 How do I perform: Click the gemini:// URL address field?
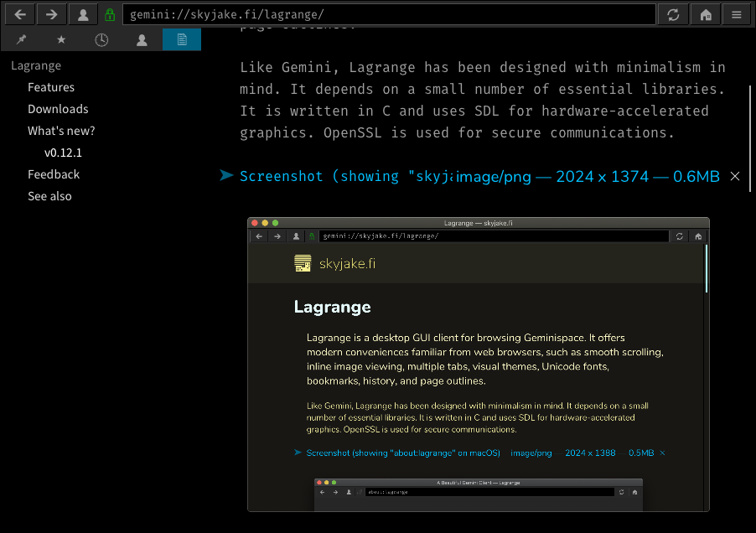pos(390,15)
